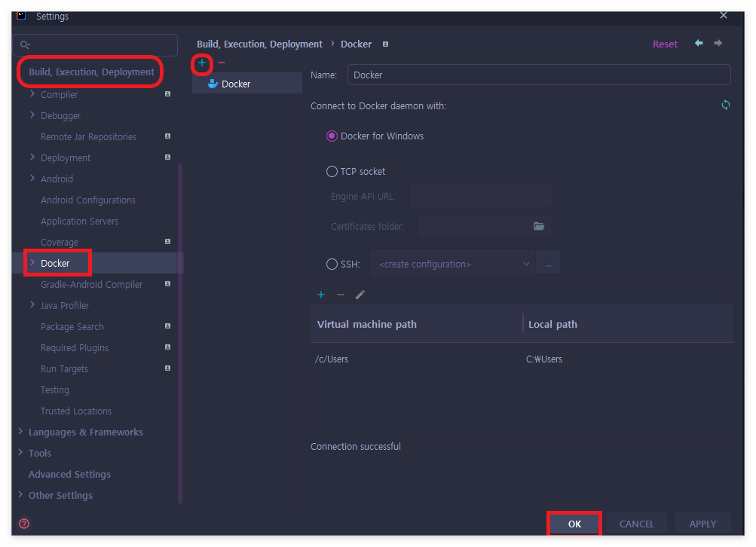Viewport: 756px width, 547px height.
Task: Click the OK button
Action: tap(574, 524)
